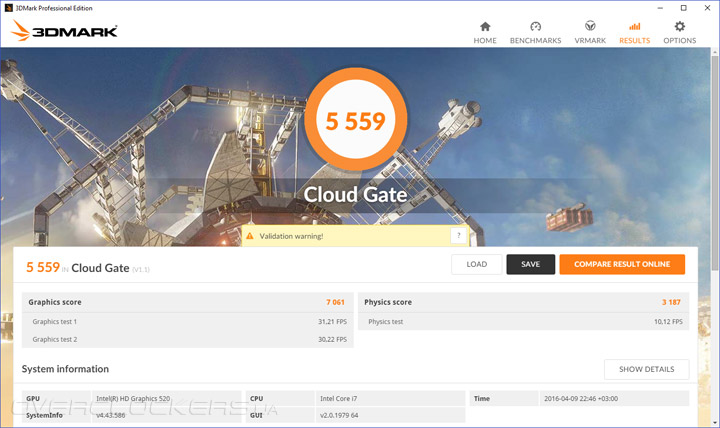
Task: Click the System information heading
Action: [65, 369]
